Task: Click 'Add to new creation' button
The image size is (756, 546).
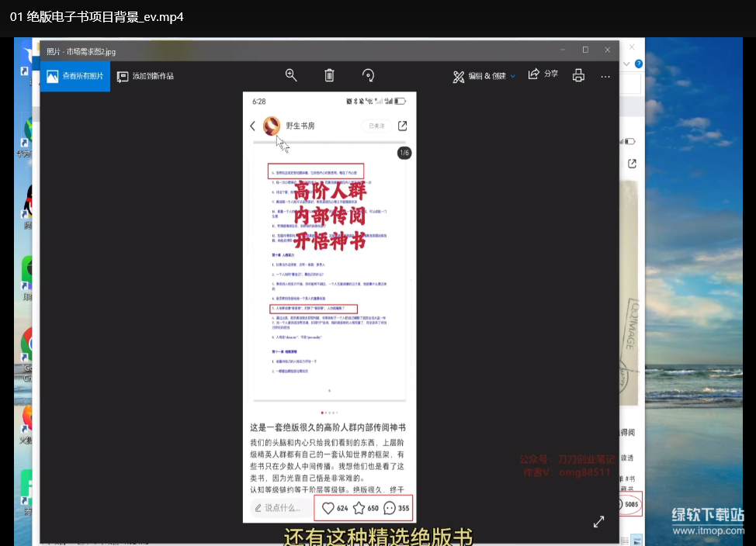Action: [x=145, y=76]
